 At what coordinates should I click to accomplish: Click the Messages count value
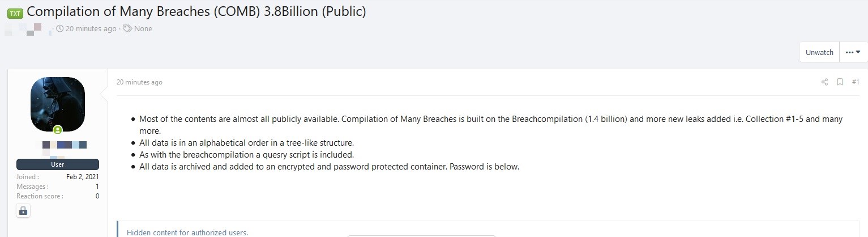click(x=97, y=187)
